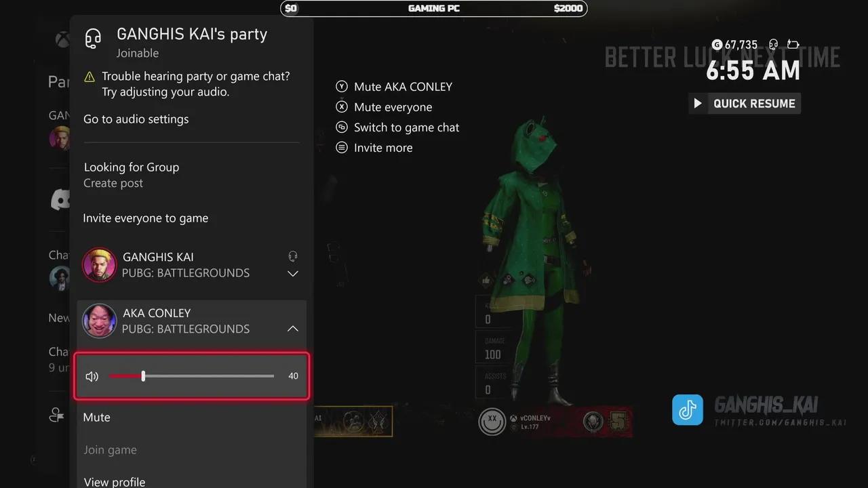Select Join game option
This screenshot has height=488, width=868.
110,450
